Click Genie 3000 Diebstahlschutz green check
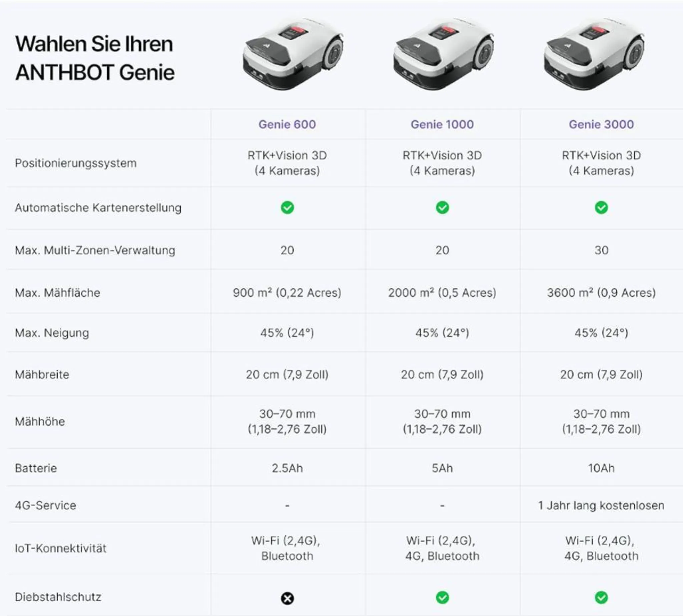Image resolution: width=683 pixels, height=616 pixels. tap(601, 597)
